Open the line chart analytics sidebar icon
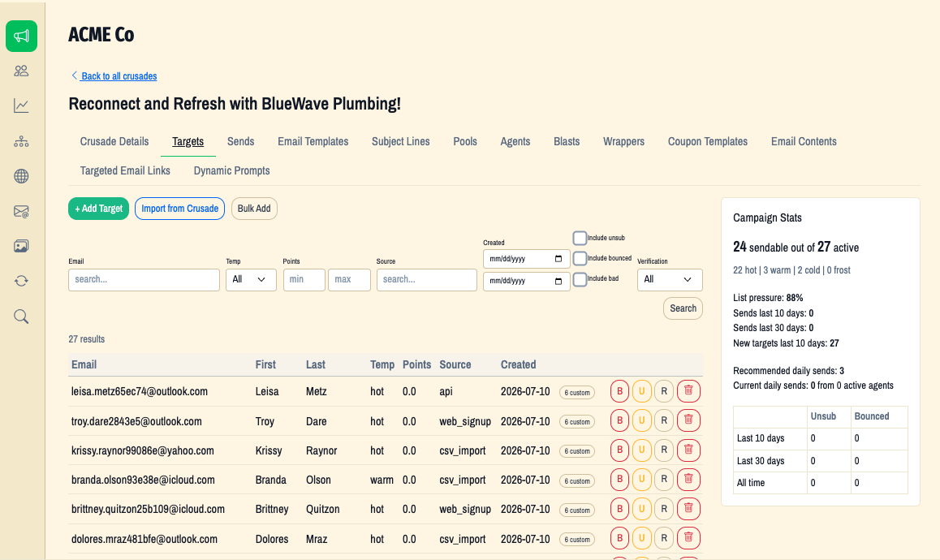Viewport: 940px width, 560px height. click(22, 106)
